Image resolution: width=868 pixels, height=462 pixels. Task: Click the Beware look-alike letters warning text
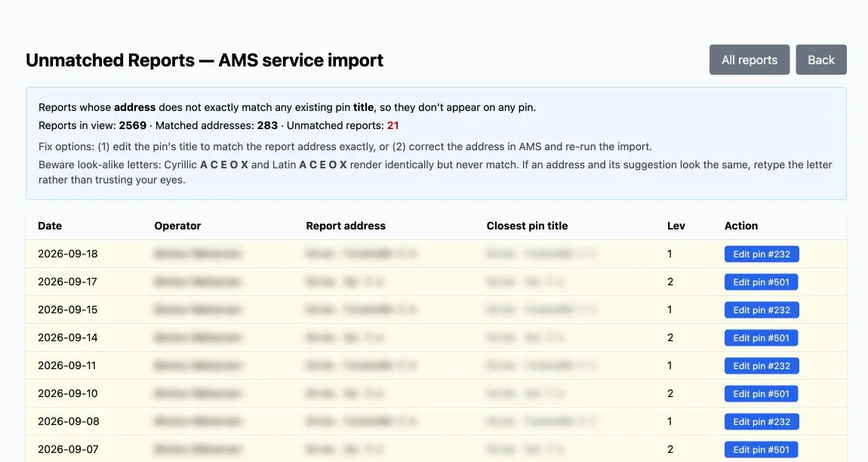point(435,172)
